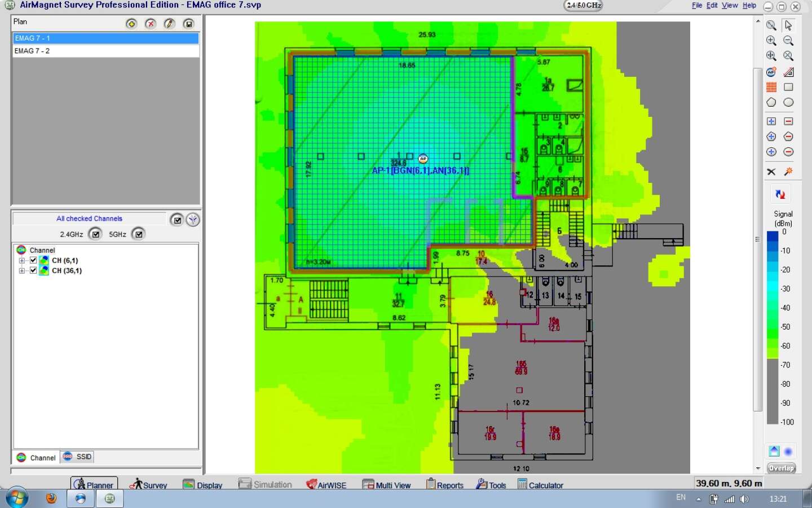This screenshot has height=508, width=812.
Task: Click the refresh simulation arrows icon
Action: (780, 194)
